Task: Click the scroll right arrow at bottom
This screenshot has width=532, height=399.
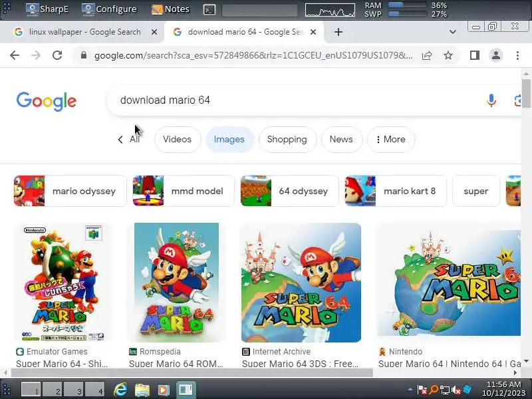Action: (x=515, y=372)
